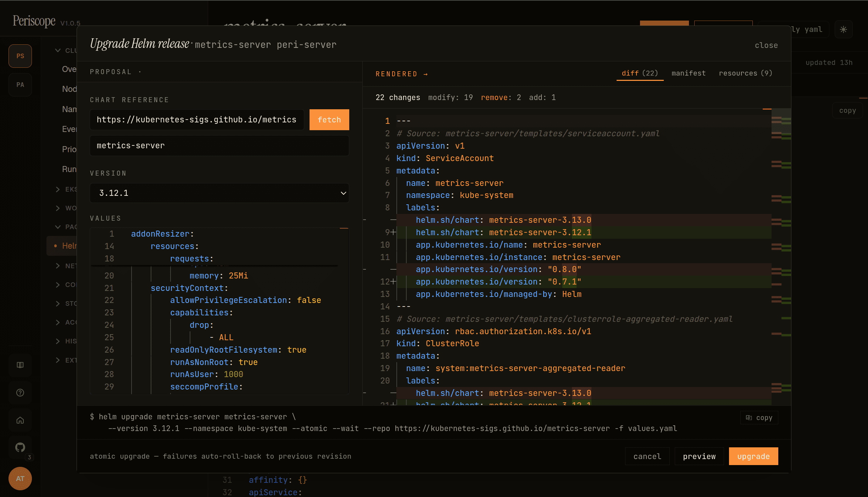Viewport: 868px width, 497px height.
Task: Confirm with the orange upgrade button
Action: point(753,457)
